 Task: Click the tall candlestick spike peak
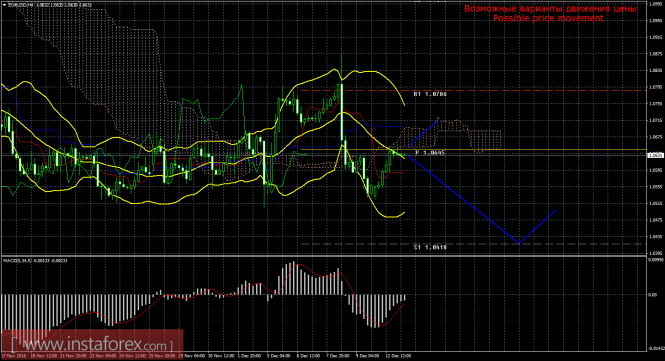click(341, 55)
